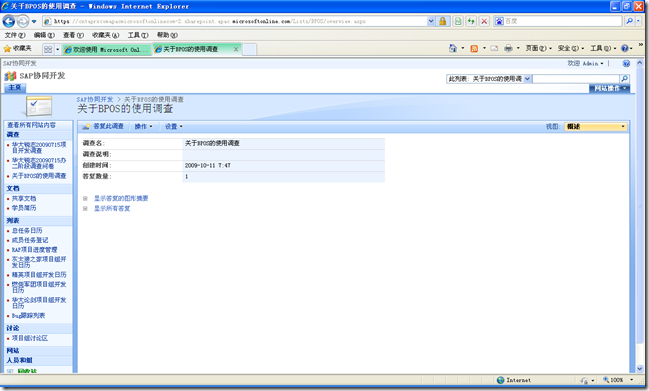Click the Quick Tabs icon

(x=48, y=50)
